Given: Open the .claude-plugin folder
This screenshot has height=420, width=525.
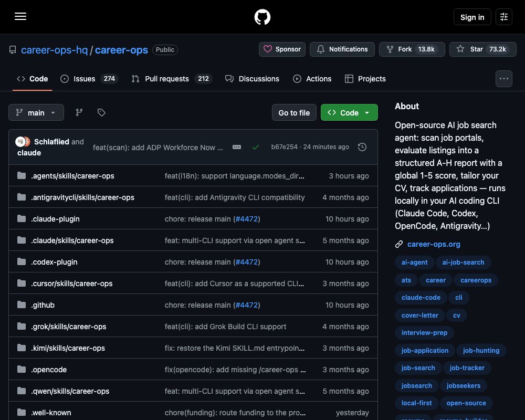Looking at the screenshot, I should pos(55,219).
